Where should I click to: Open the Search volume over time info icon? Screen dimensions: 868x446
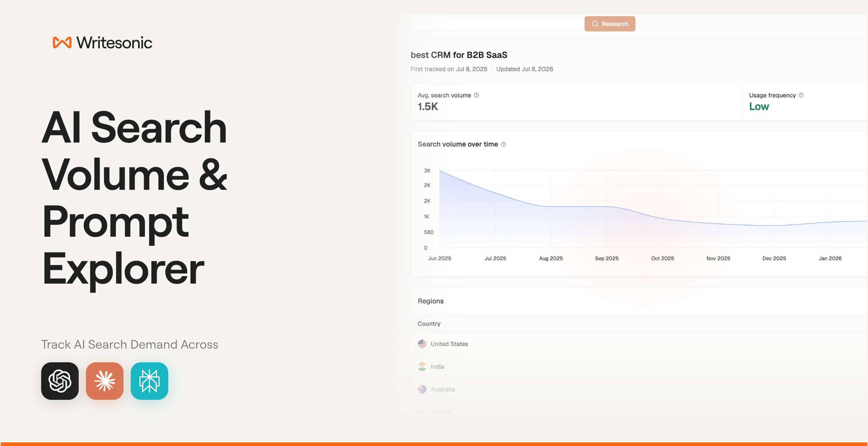click(503, 144)
